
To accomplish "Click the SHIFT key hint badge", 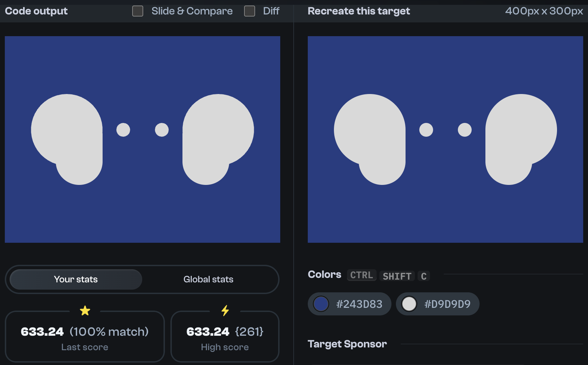I will coord(397,276).
